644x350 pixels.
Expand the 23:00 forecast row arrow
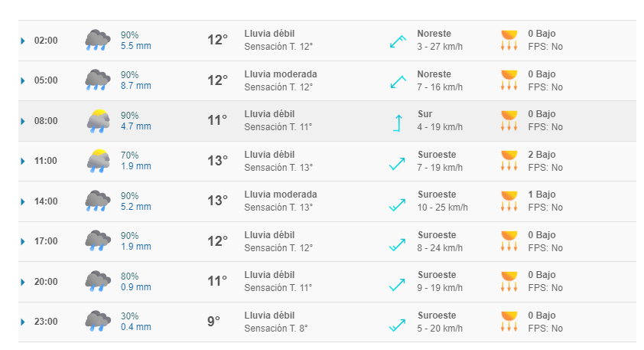click(x=23, y=322)
